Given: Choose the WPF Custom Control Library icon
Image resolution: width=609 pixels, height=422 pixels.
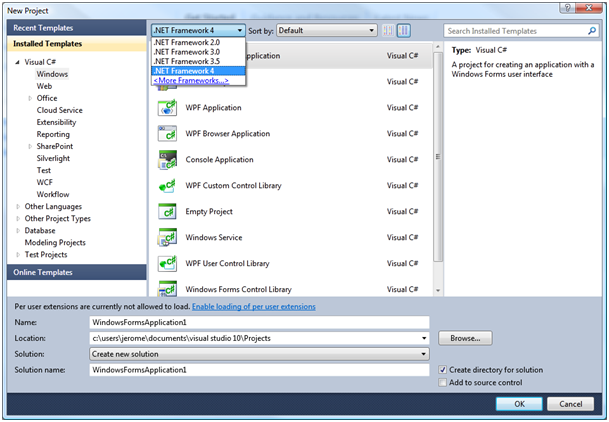Looking at the screenshot, I should (167, 186).
